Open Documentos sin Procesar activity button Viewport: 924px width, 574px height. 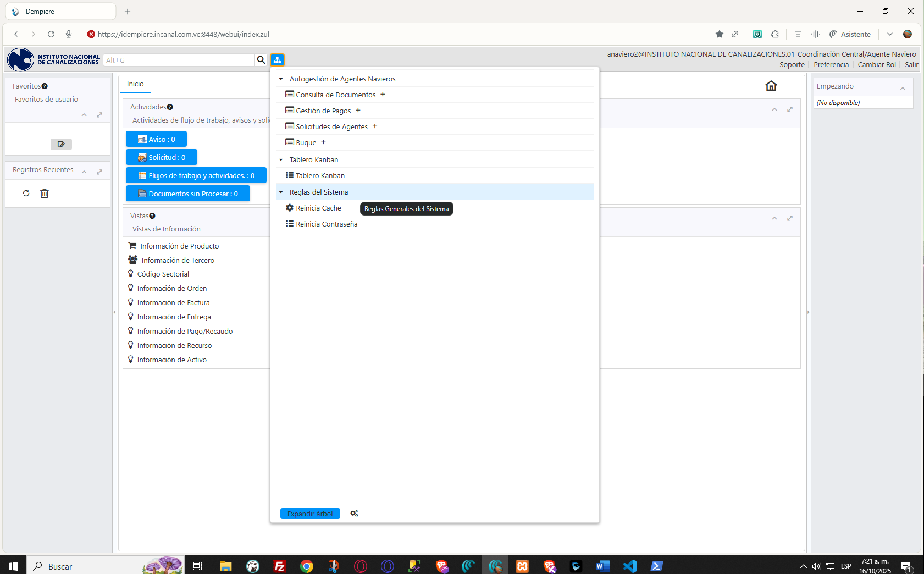[188, 194]
